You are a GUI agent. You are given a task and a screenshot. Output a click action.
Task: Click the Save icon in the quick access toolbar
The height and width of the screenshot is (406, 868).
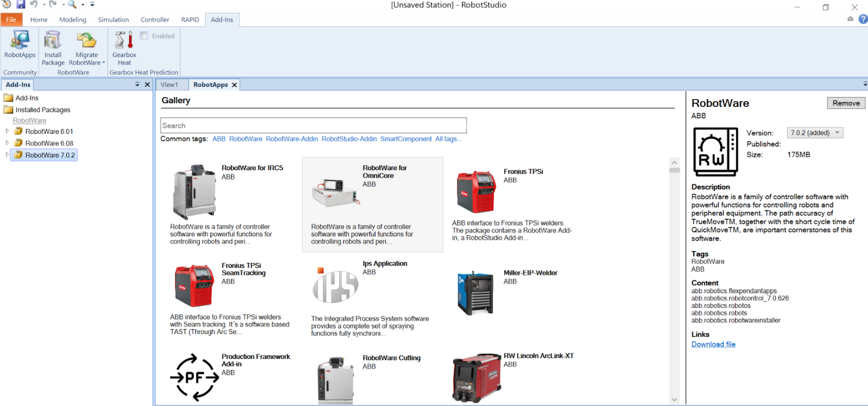21,4
